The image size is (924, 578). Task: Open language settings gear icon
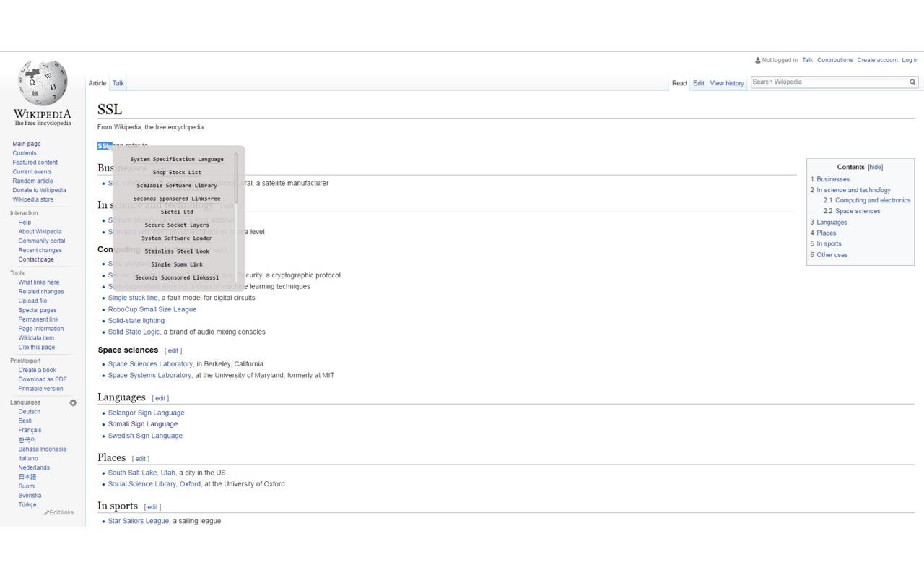(73, 403)
